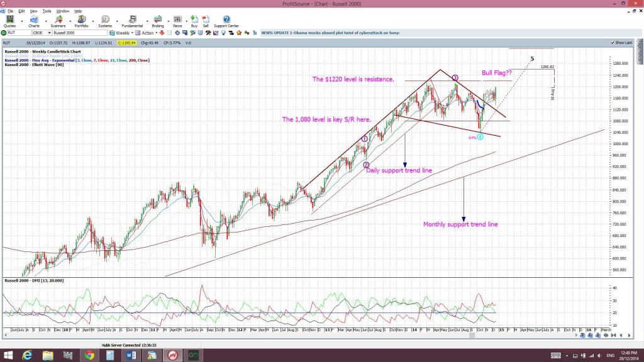Click the blue gear settings icon
644x362 pixels.
coord(177,33)
